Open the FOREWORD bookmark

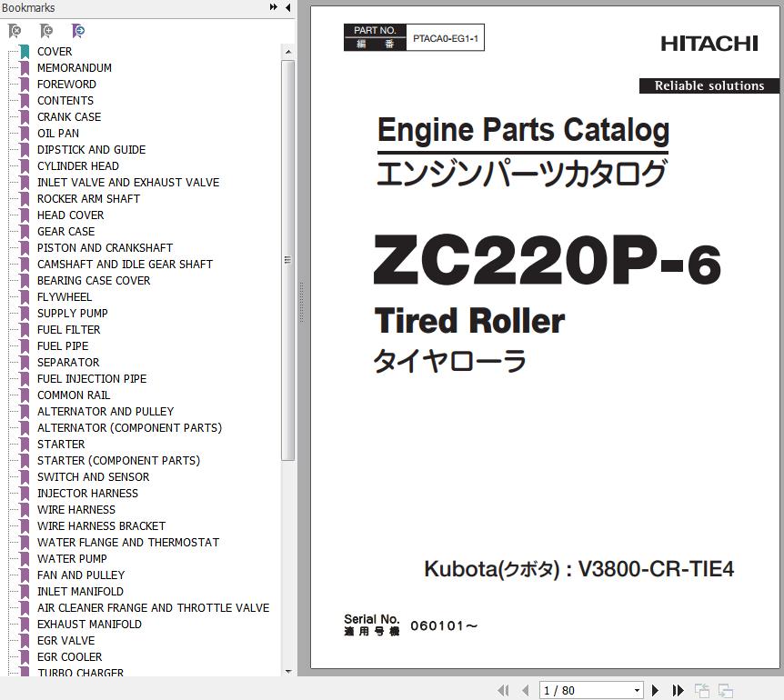(x=66, y=85)
